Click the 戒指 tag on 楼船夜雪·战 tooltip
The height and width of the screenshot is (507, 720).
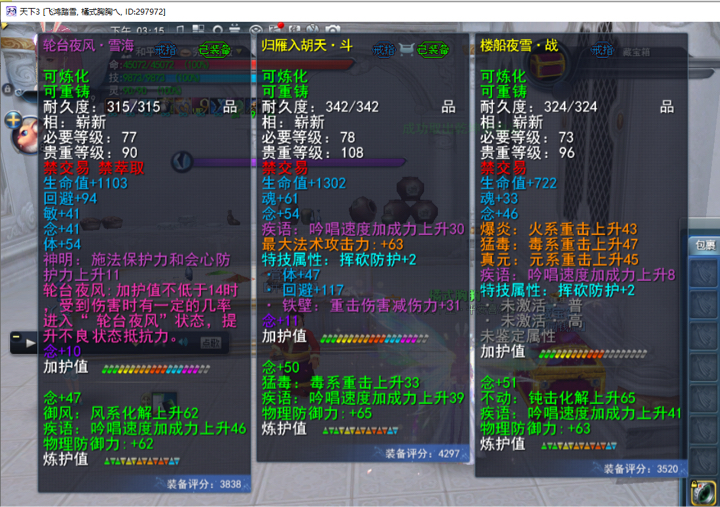[x=602, y=49]
